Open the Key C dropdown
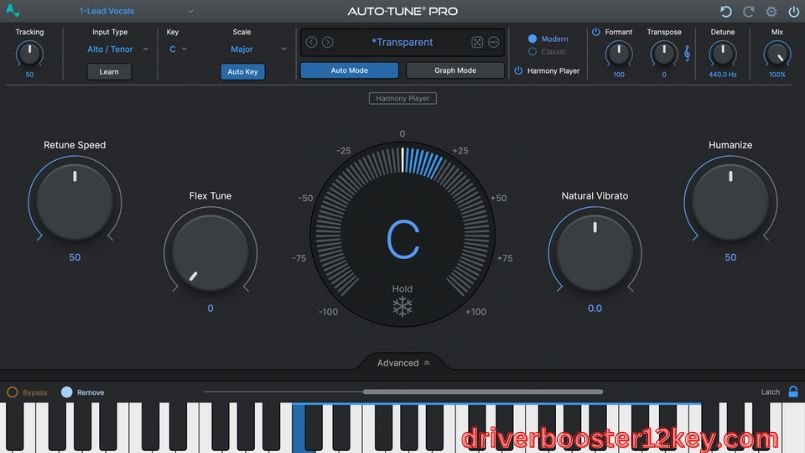This screenshot has height=453, width=805. point(178,49)
